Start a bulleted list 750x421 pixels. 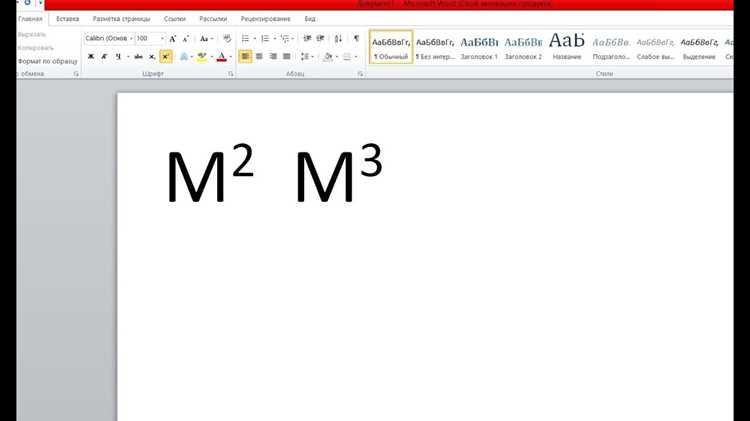245,38
